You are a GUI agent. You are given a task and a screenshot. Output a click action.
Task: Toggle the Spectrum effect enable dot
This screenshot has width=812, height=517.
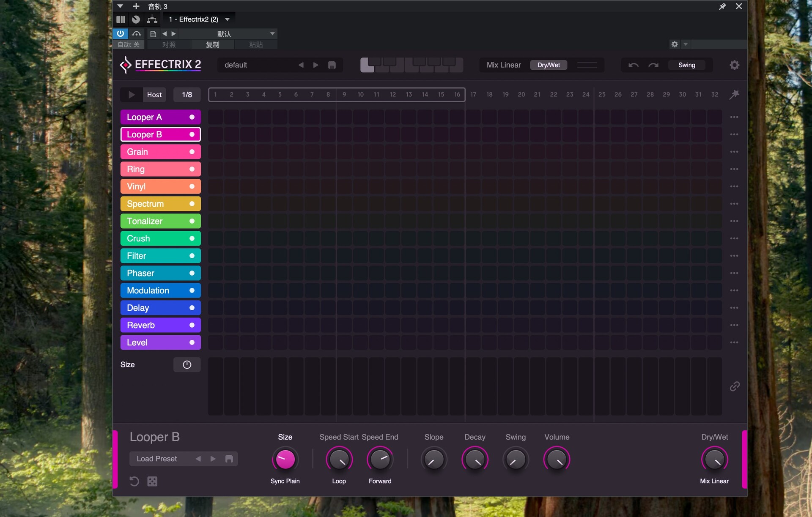192,204
